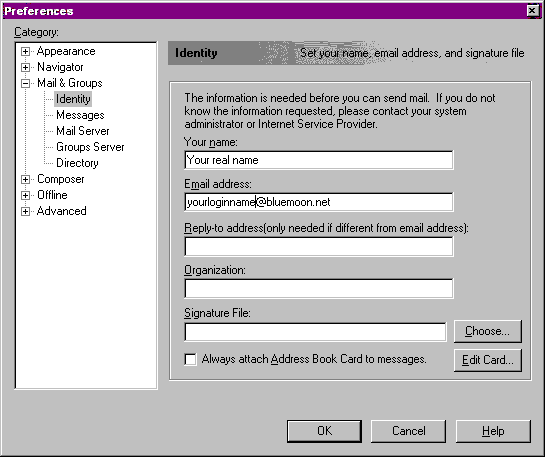This screenshot has width=545, height=457.
Task: Expand the Offline category
Action: click(25, 195)
